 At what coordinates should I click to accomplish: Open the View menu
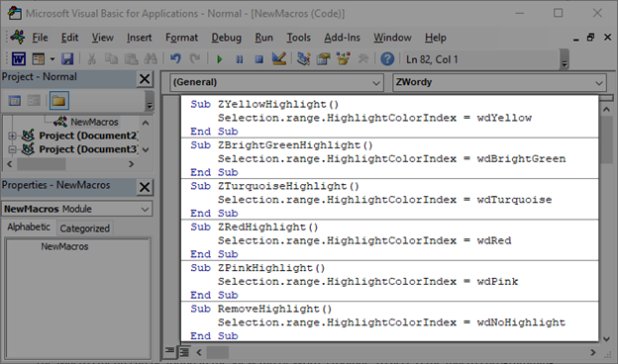tap(102, 38)
